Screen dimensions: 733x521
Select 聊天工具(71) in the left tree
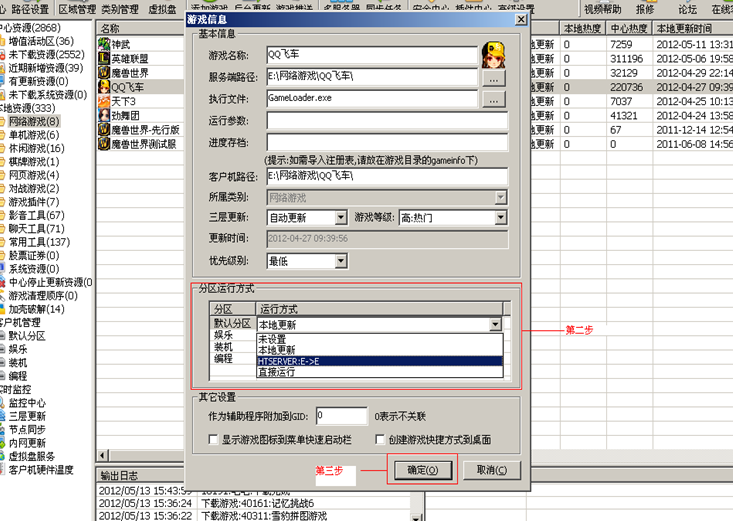coord(36,229)
